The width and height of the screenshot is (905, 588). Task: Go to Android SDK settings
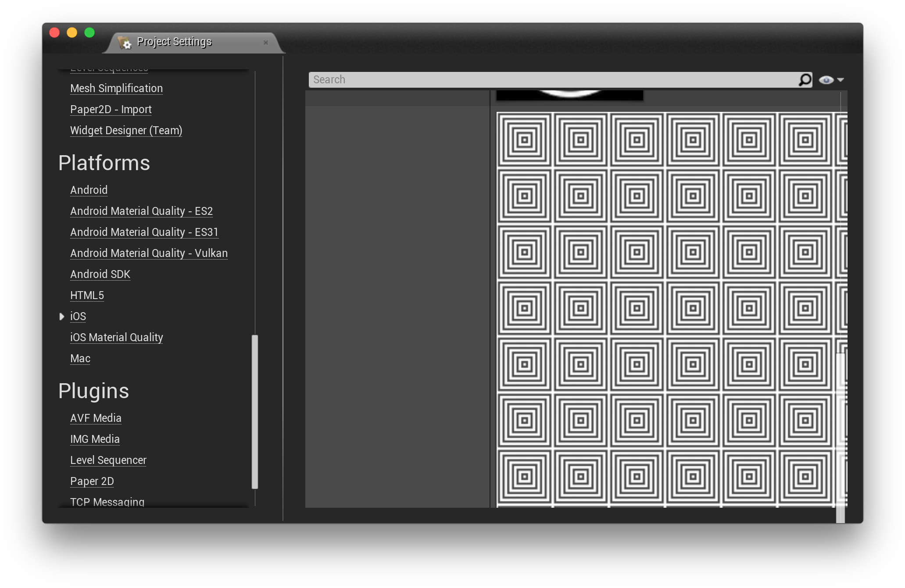point(100,274)
